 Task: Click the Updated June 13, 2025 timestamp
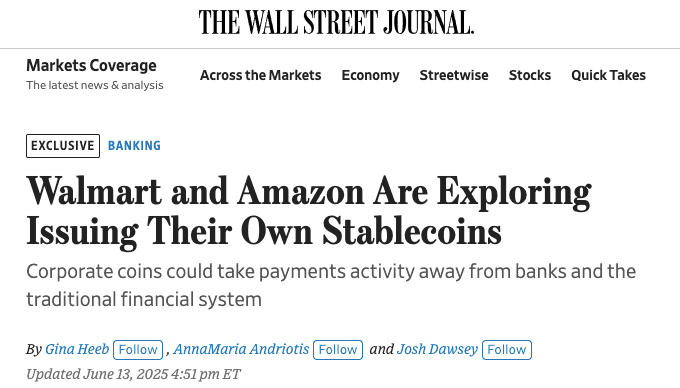(133, 374)
